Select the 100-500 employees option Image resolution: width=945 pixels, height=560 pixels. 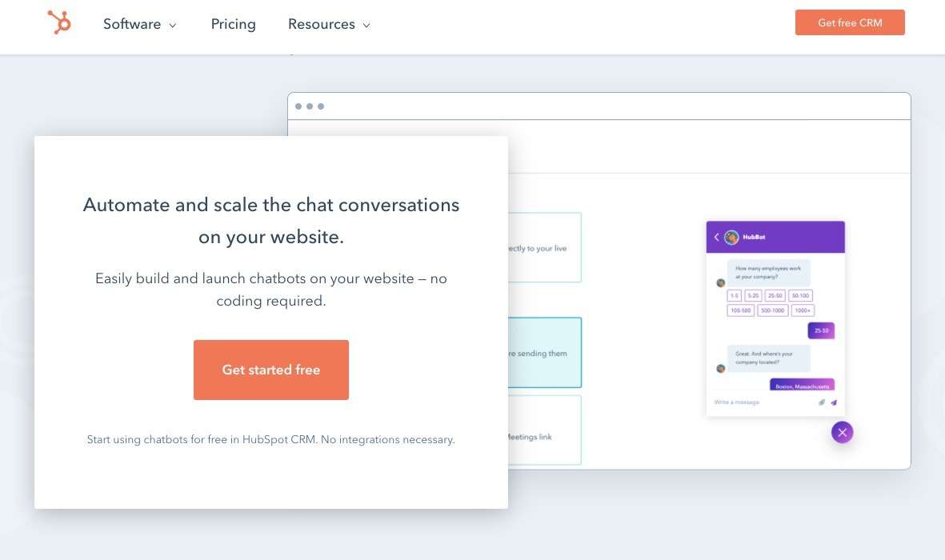[x=741, y=310]
